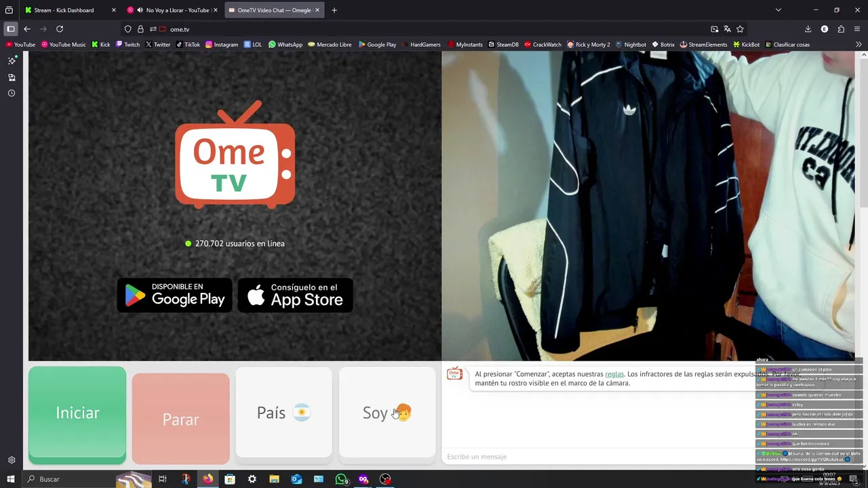Click the ome.tv address bar
868x488 pixels.
[434, 29]
